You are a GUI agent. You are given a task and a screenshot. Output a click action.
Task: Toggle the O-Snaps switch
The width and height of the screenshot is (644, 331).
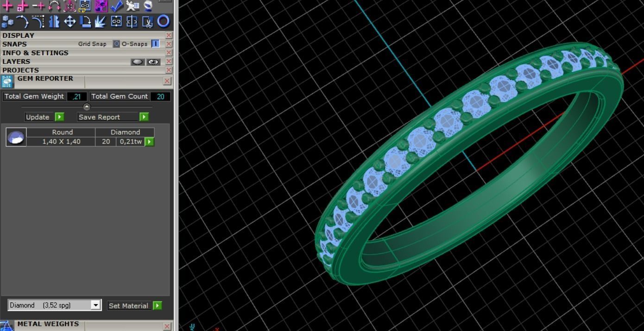click(155, 44)
